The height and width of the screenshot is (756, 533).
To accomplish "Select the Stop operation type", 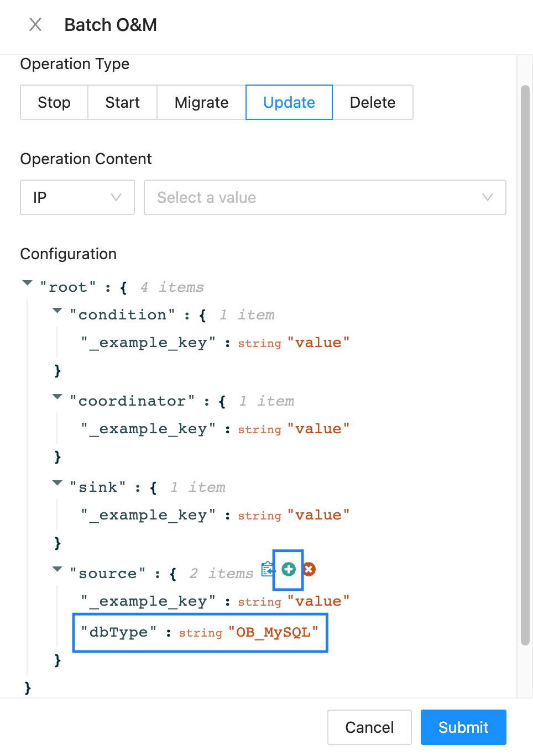I will (54, 102).
